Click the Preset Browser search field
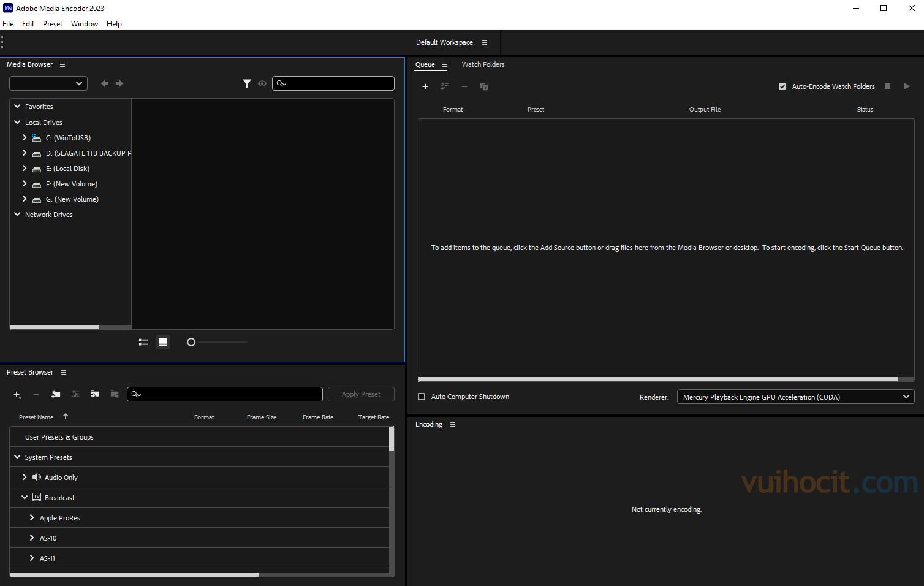The width and height of the screenshot is (924, 586). click(x=230, y=394)
